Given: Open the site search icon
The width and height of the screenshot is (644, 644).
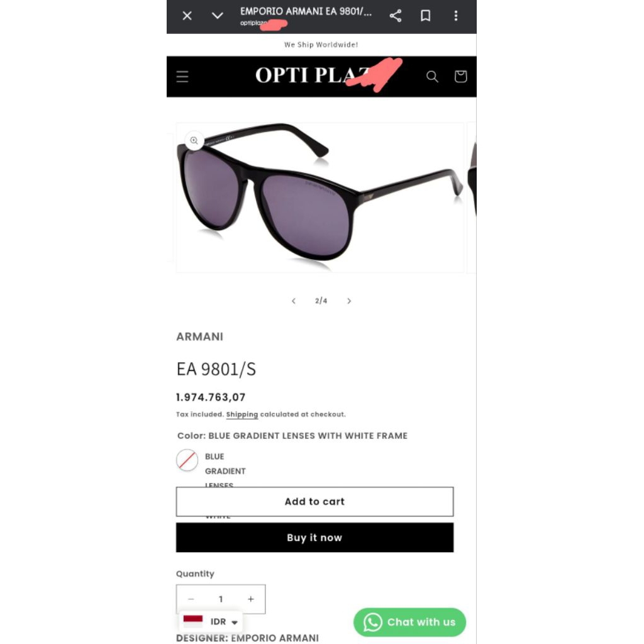Looking at the screenshot, I should tap(432, 76).
